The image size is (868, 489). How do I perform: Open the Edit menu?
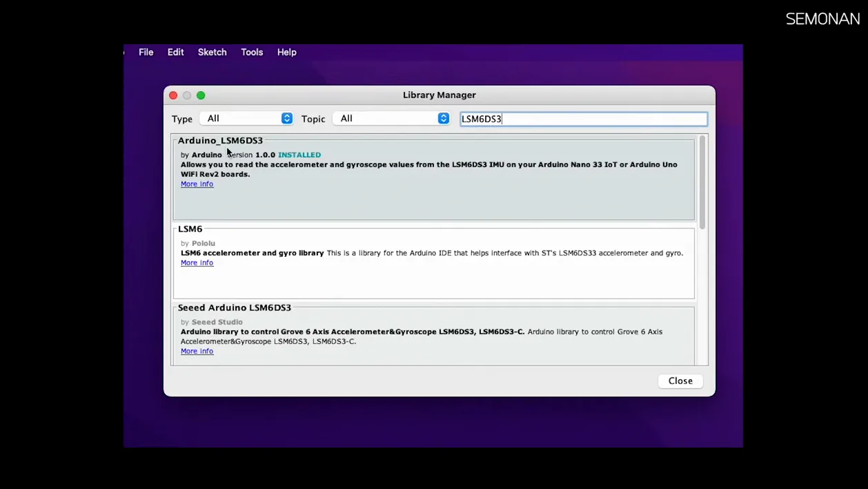pos(175,52)
